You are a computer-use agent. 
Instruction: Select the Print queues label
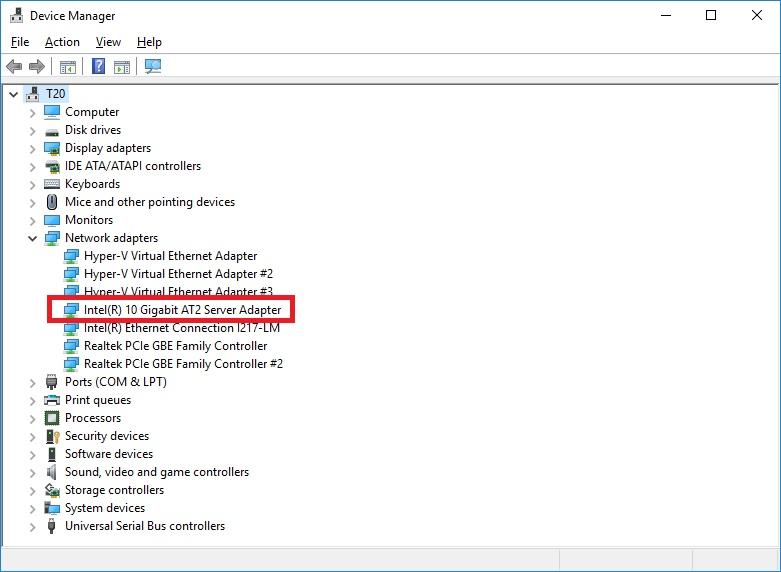pos(98,400)
